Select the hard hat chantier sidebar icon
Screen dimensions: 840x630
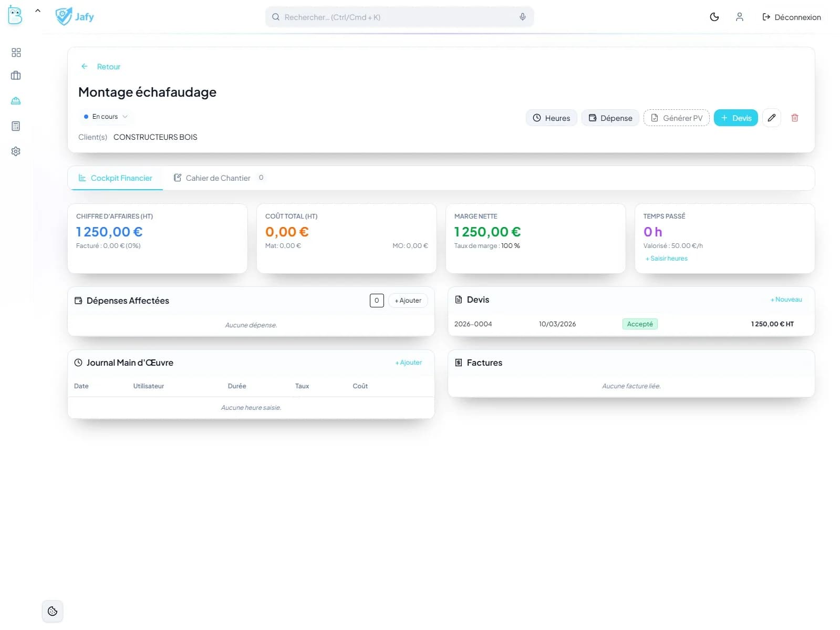coord(16,101)
